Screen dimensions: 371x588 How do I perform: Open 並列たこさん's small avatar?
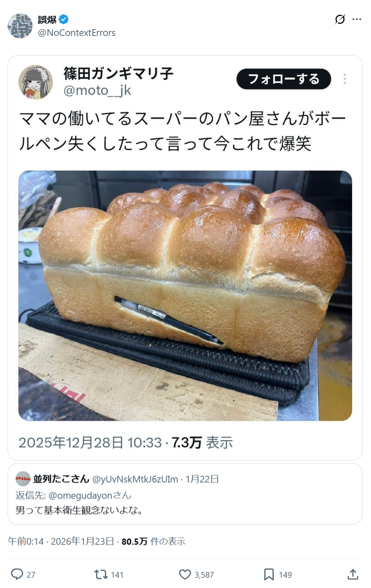(23, 479)
